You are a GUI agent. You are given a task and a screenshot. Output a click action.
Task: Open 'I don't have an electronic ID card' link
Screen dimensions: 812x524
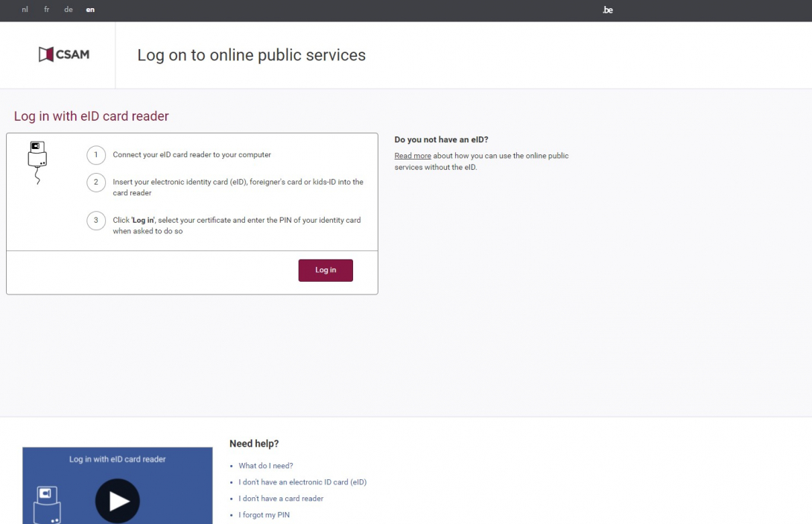302,482
